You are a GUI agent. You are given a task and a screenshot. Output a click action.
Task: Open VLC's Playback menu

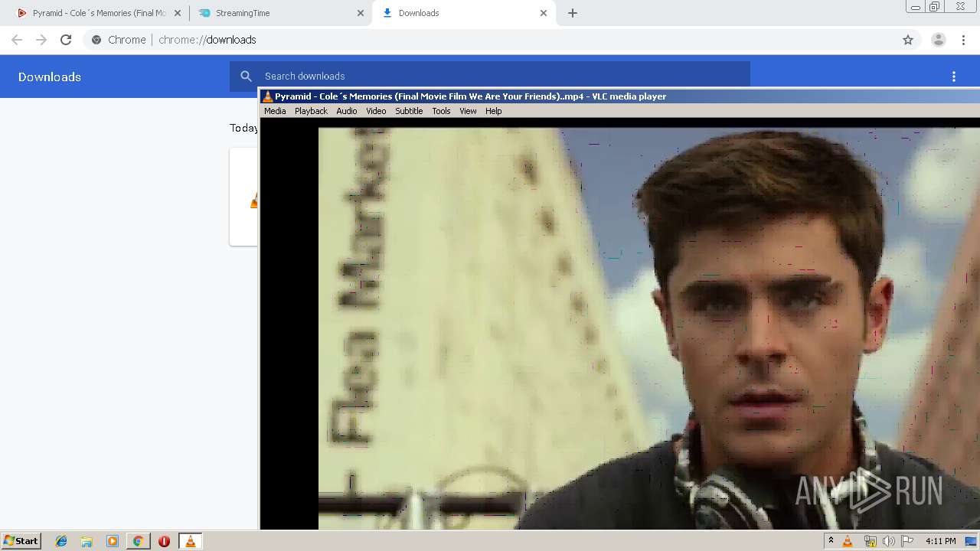[x=311, y=111]
